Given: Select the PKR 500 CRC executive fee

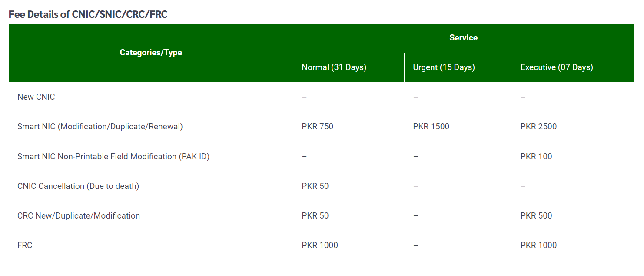Looking at the screenshot, I should pyautogui.click(x=536, y=216).
